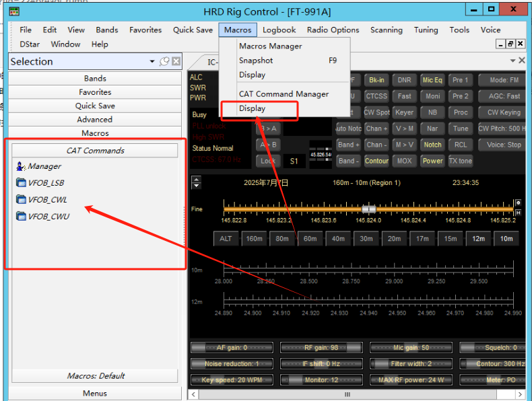Click the CAT Commands header
The image size is (532, 401).
tap(95, 151)
